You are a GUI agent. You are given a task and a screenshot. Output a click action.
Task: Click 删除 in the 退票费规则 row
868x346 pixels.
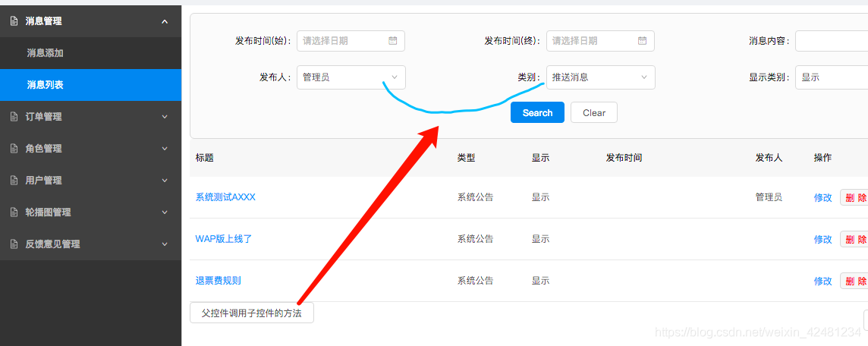point(854,282)
